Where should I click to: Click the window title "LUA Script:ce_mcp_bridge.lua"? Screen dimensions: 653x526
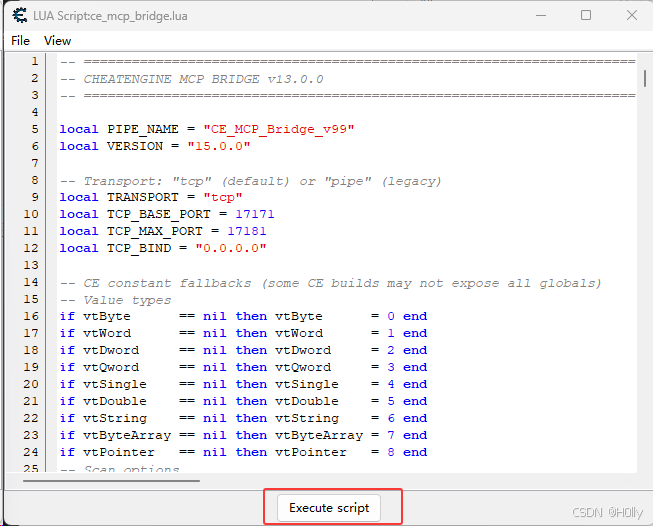pos(110,16)
